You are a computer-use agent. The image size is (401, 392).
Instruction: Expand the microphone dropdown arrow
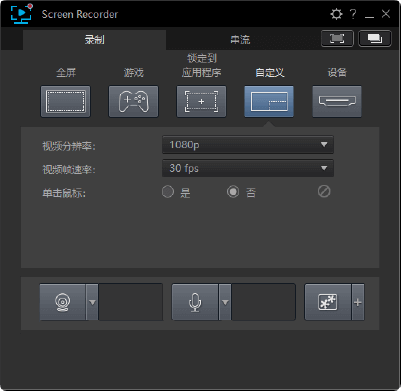225,302
